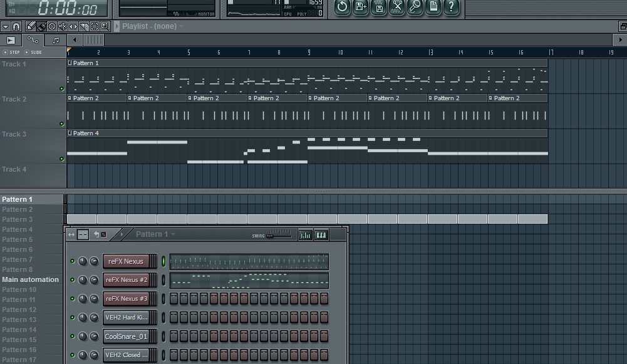Select the Slip arrows tool
Viewport: 627px width, 364px height.
[73, 26]
